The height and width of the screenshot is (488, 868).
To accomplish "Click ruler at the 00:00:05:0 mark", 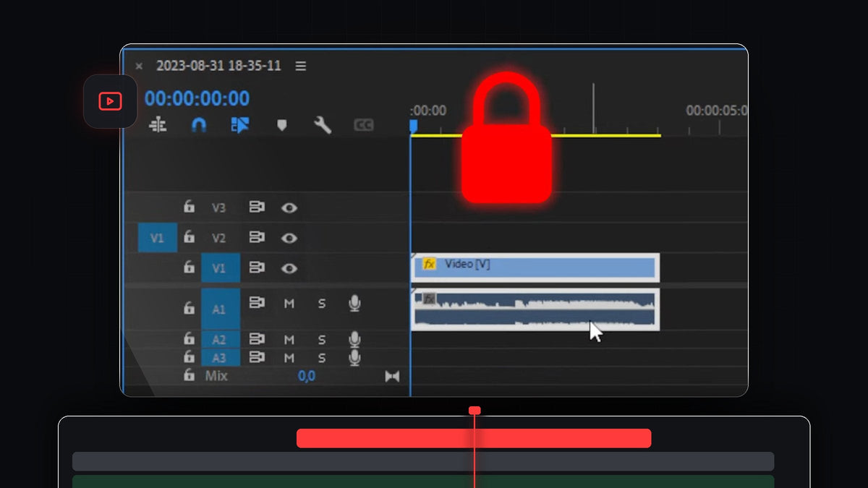I will (716, 111).
